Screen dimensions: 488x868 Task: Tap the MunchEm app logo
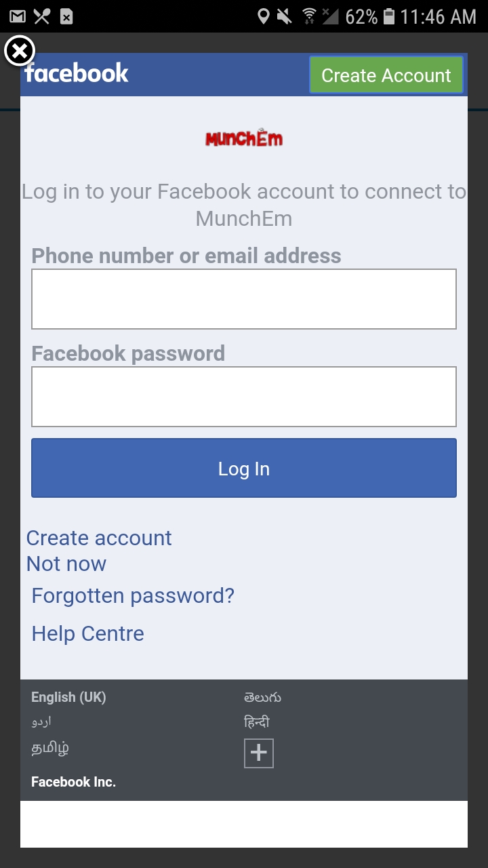pyautogui.click(x=244, y=138)
